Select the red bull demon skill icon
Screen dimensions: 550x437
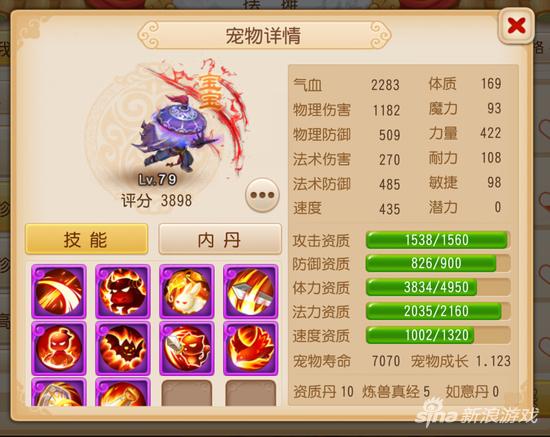click(x=123, y=291)
